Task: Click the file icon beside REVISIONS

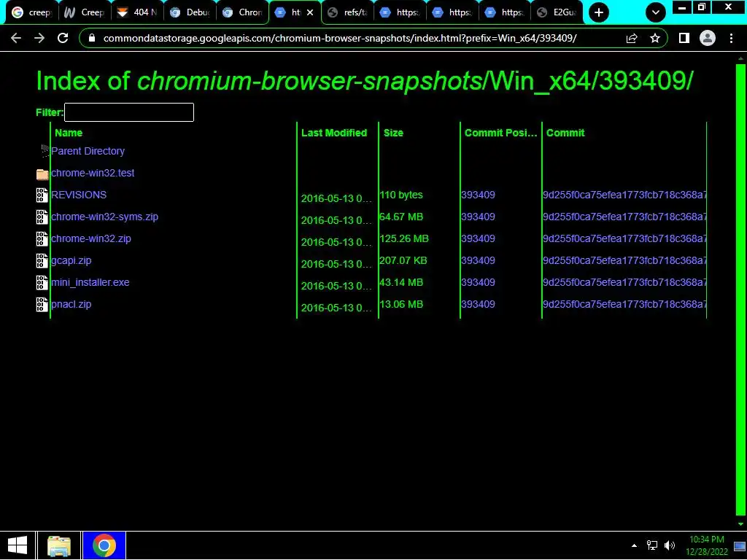Action: 42,195
